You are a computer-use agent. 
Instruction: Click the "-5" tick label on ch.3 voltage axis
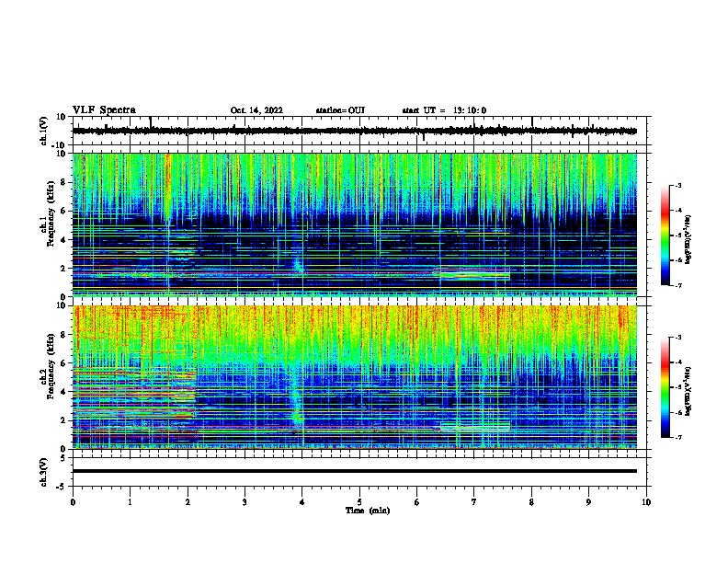(62, 487)
